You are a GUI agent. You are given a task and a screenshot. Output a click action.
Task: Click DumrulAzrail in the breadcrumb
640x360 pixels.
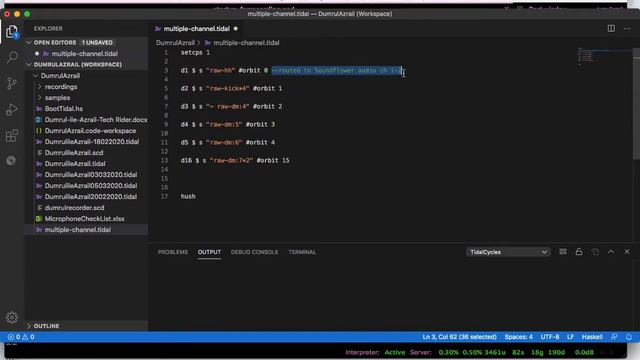[x=175, y=42]
